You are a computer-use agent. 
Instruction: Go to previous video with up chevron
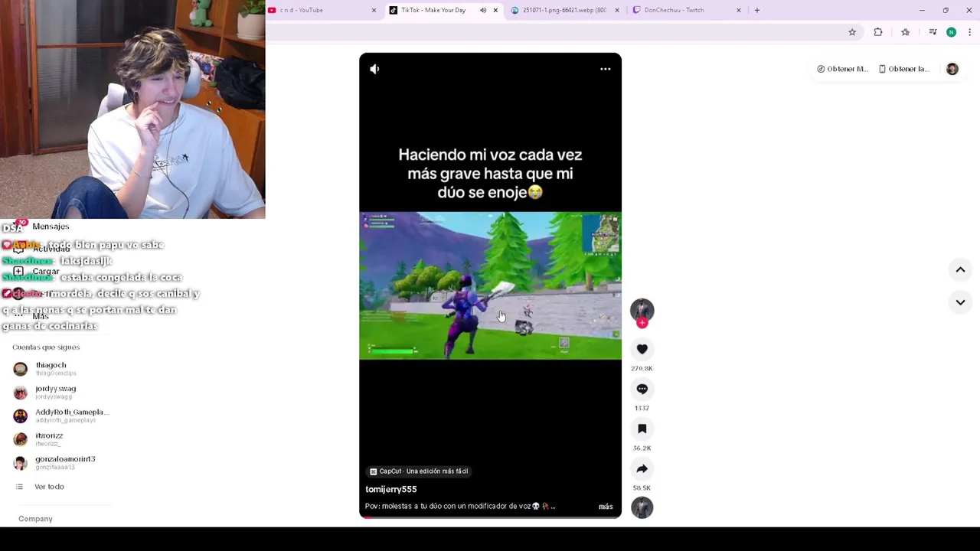click(960, 269)
